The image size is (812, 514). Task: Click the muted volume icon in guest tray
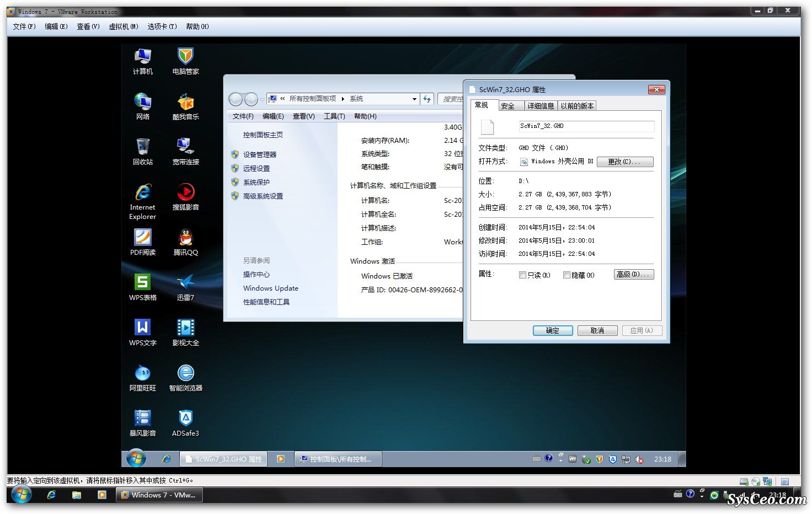639,459
